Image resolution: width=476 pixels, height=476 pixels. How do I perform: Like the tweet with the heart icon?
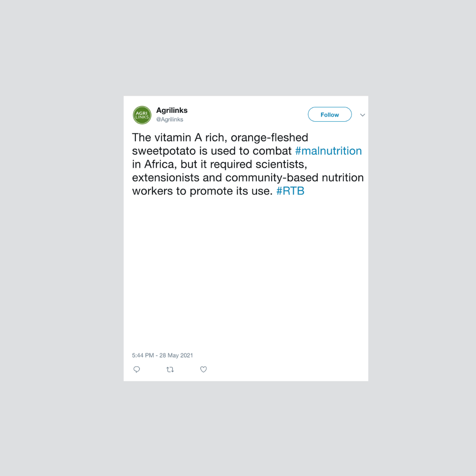pos(203,369)
